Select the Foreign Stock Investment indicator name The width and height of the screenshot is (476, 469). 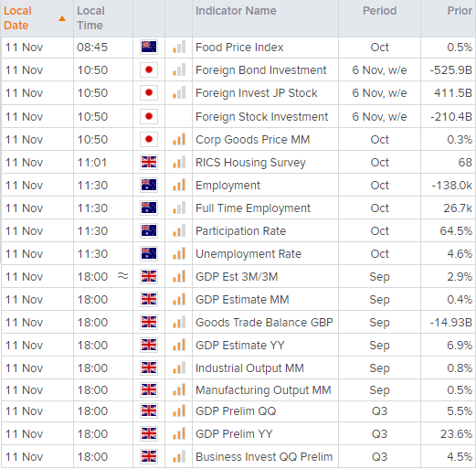(x=261, y=116)
